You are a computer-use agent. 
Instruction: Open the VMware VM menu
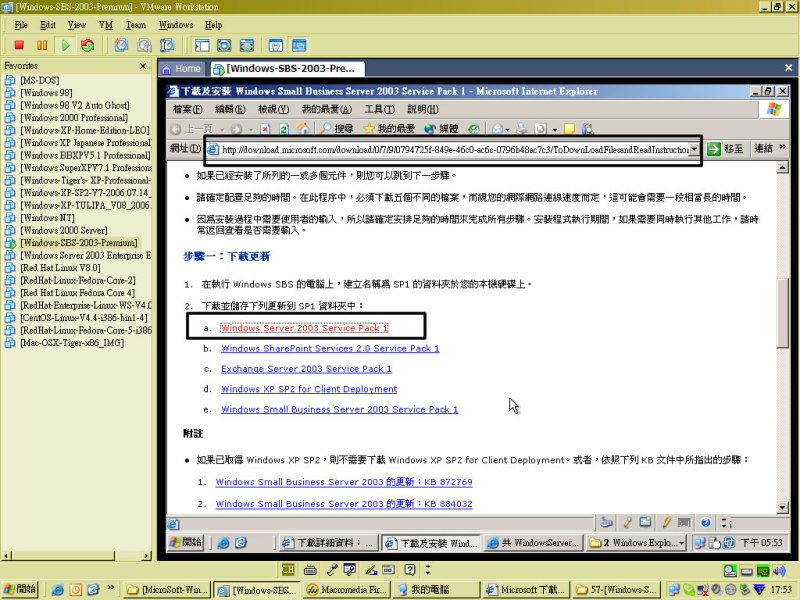106,25
